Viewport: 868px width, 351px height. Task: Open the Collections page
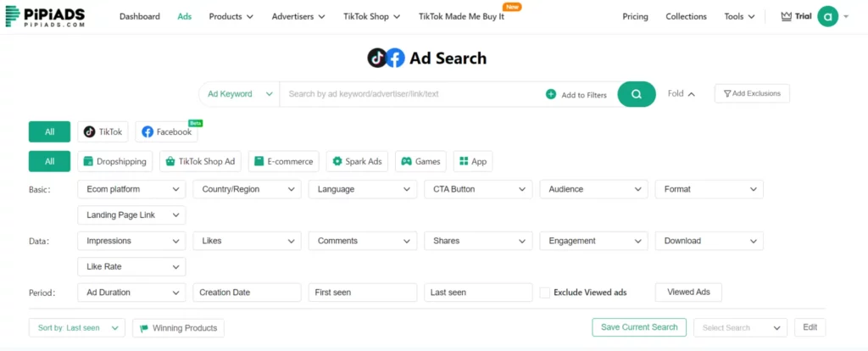[686, 17]
